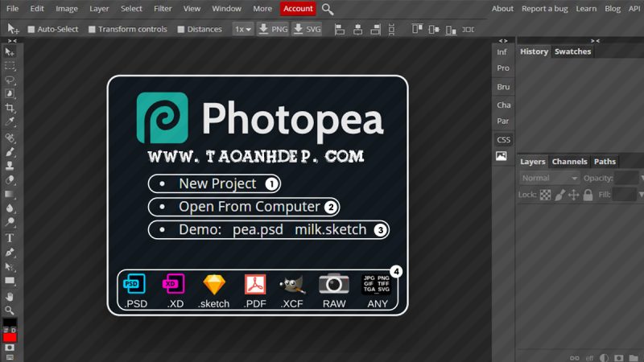Image resolution: width=644 pixels, height=362 pixels.
Task: Click the red background color swatch
Action: point(10,338)
